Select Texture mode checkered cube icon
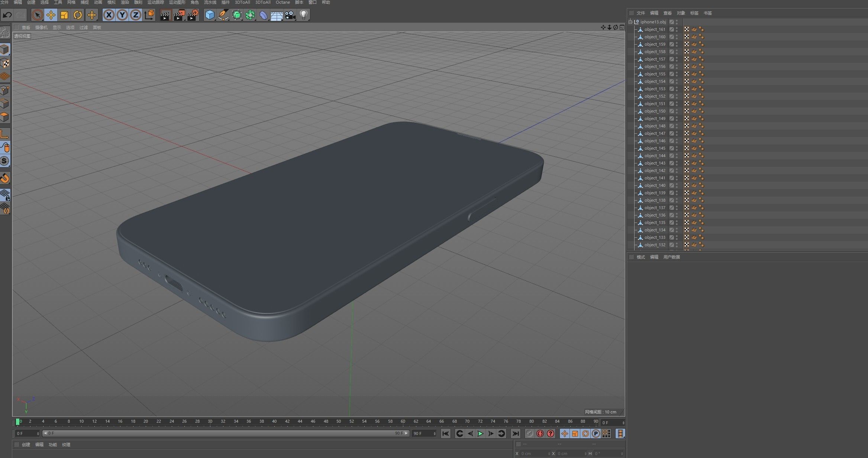Screen dimensions: 868x458 click(5, 63)
